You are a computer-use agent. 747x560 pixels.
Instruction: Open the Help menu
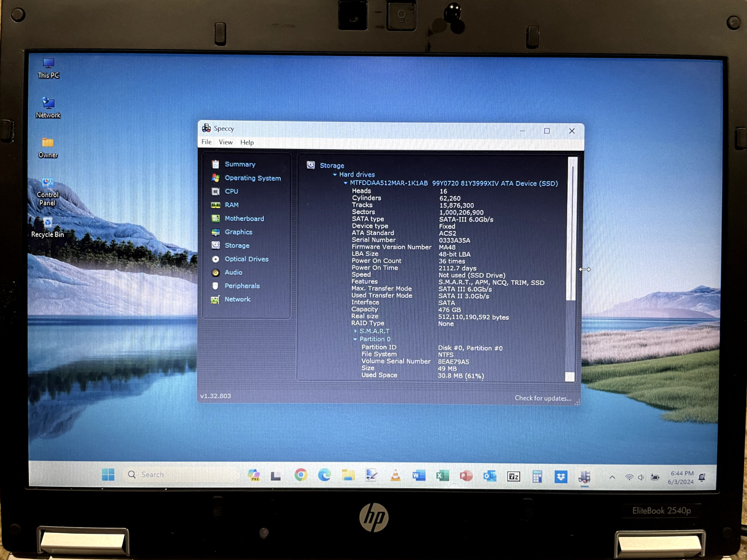pyautogui.click(x=247, y=142)
